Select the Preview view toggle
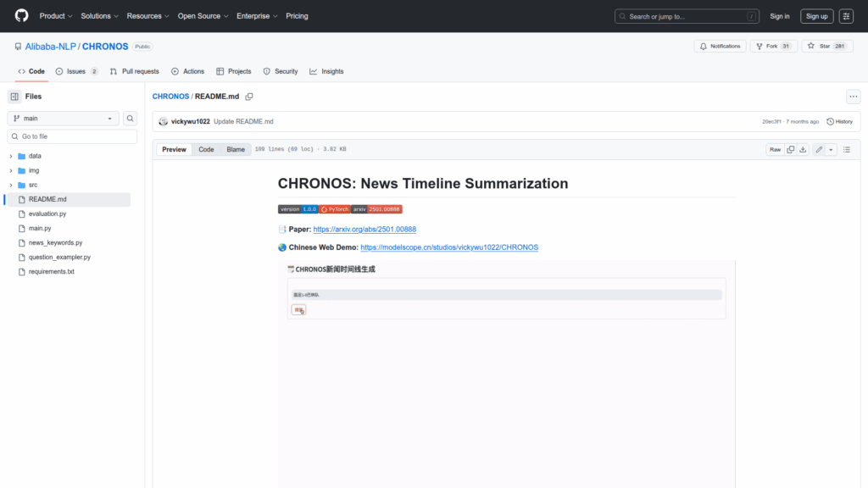The width and height of the screenshot is (868, 488). [x=174, y=149]
